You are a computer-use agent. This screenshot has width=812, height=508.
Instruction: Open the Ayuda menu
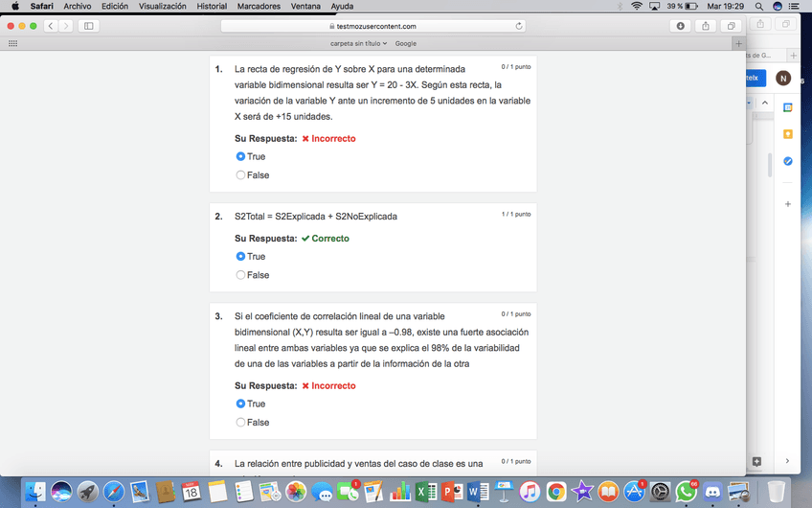342,6
